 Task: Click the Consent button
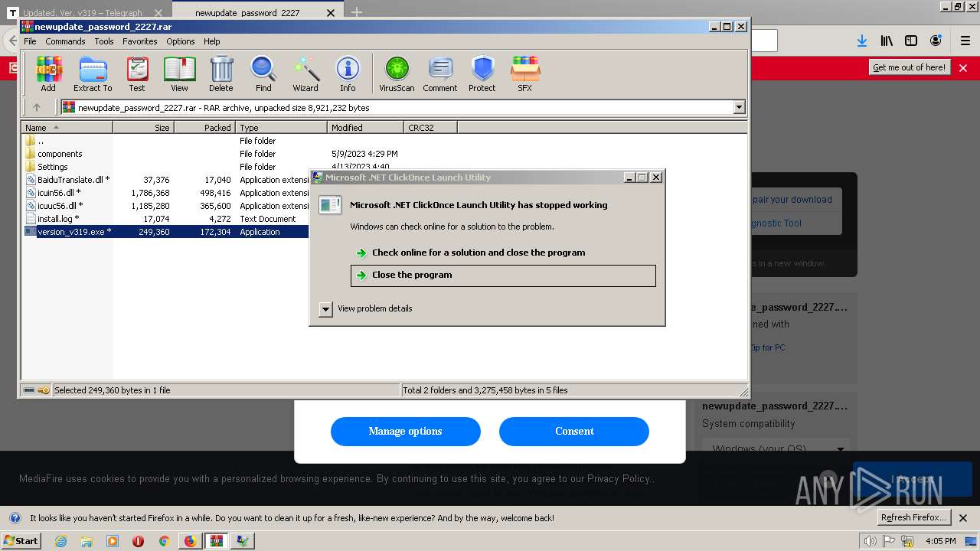pyautogui.click(x=574, y=432)
